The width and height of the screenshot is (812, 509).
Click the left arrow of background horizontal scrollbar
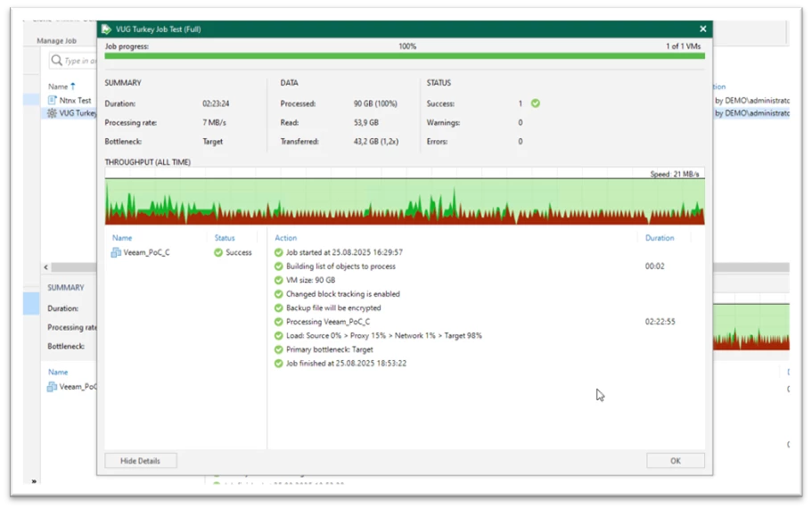(46, 267)
